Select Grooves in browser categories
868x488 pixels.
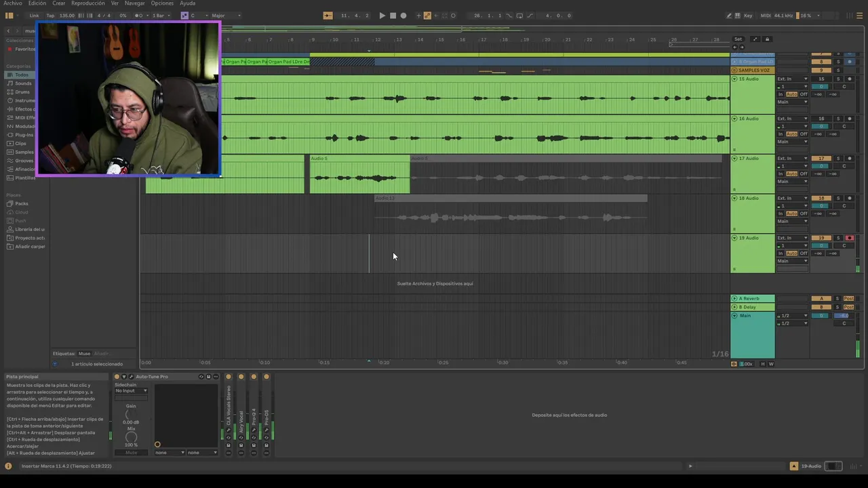[x=24, y=161]
